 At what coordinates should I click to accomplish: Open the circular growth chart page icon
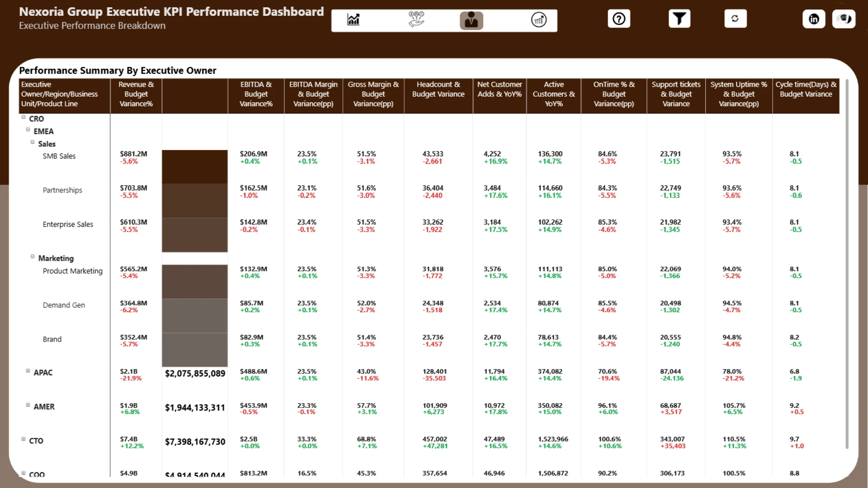538,20
